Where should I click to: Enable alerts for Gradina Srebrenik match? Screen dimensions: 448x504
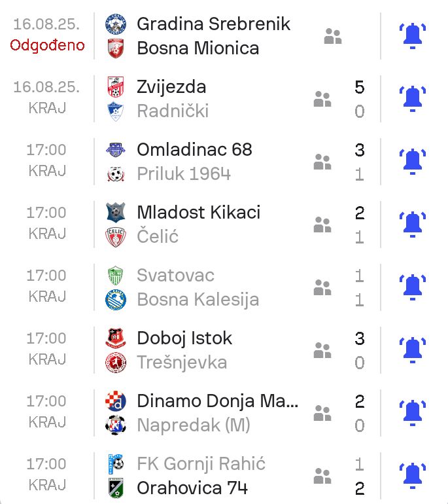412,36
